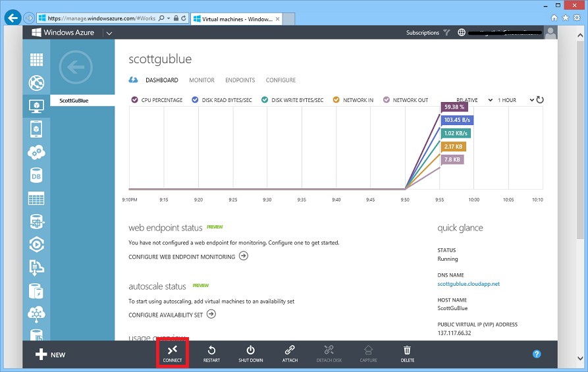Open the Service Bus icon in sidebar
Viewport: 588px width, 372px height.
(37, 268)
